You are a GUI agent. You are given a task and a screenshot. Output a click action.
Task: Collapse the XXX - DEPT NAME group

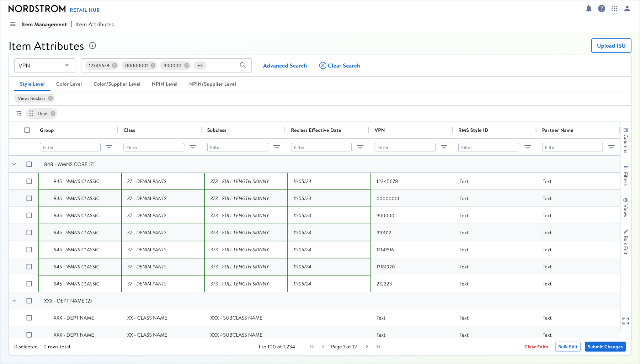[x=14, y=301]
